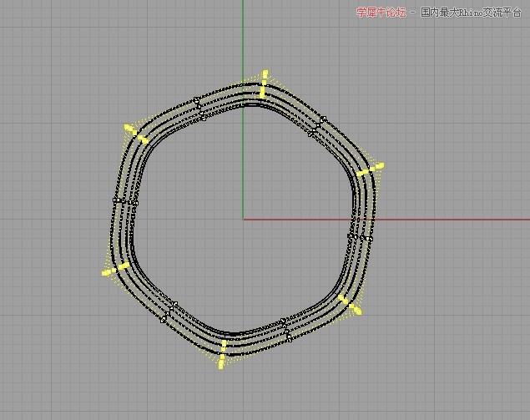The image size is (530, 420).
Task: Pick the yellow marker at the right hexagon corner
Action: coord(371,169)
